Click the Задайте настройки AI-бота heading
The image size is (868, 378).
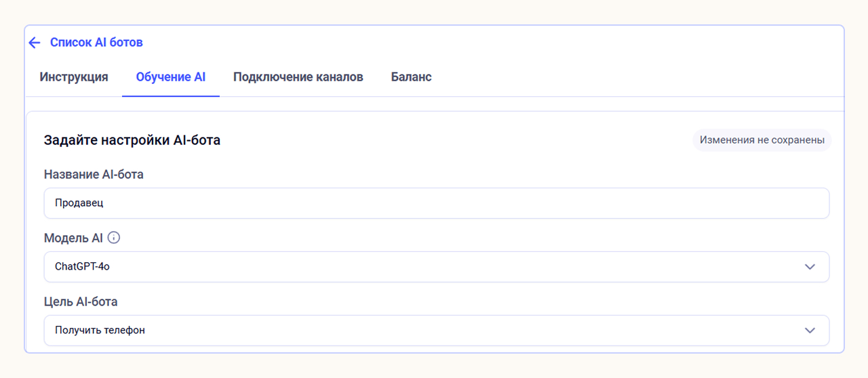tap(132, 140)
